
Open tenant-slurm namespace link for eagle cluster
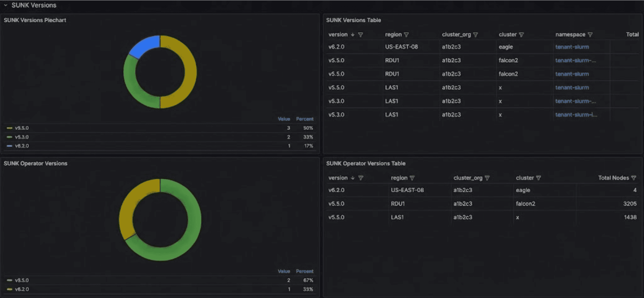tap(572, 47)
